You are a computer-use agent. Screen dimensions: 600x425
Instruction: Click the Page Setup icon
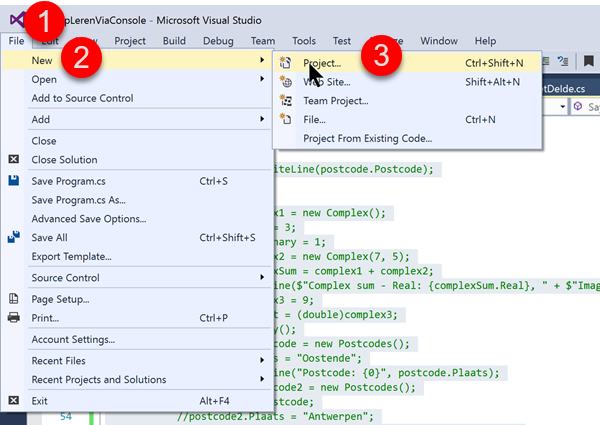tap(14, 299)
